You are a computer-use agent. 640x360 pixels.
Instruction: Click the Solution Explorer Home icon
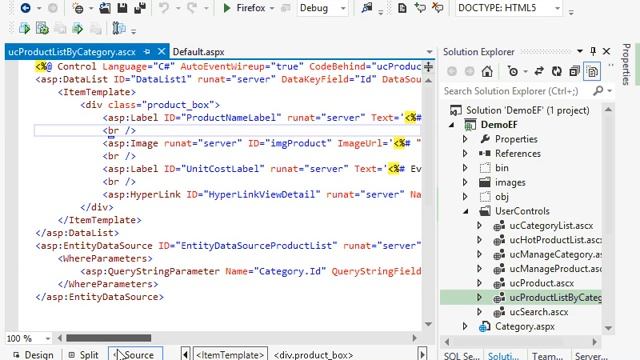coord(487,72)
